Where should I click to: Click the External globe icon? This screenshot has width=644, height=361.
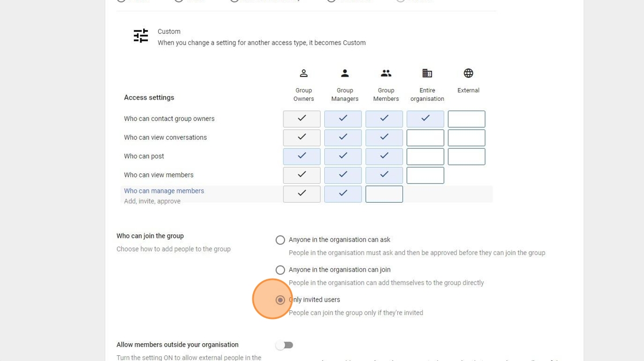pos(468,73)
